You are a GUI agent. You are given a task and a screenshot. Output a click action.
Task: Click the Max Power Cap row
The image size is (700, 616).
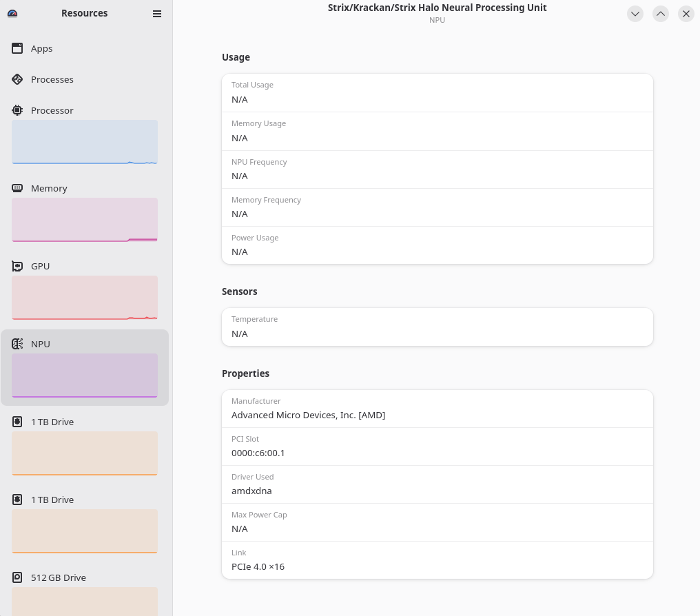tap(437, 522)
